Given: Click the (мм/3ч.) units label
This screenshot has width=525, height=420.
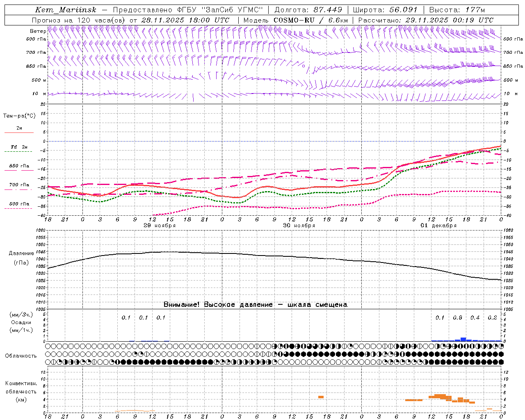Looking at the screenshot, I should [21, 315].
